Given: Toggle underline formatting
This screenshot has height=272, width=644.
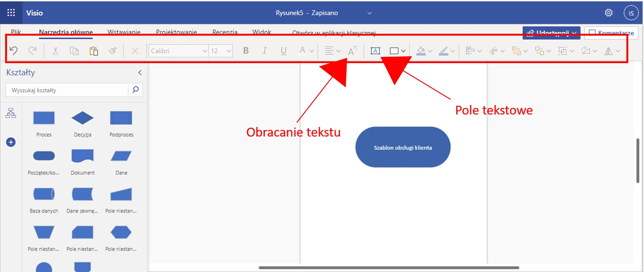Looking at the screenshot, I should (x=283, y=51).
